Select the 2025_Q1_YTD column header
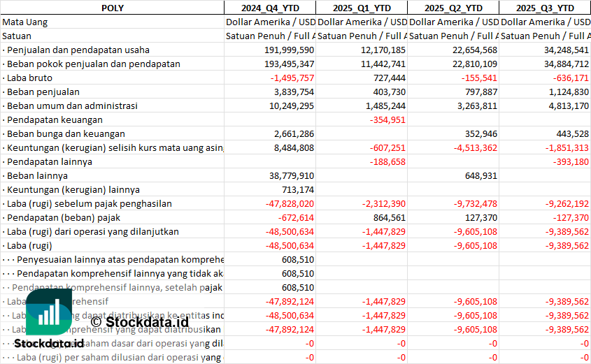The image size is (591, 364). (x=362, y=8)
